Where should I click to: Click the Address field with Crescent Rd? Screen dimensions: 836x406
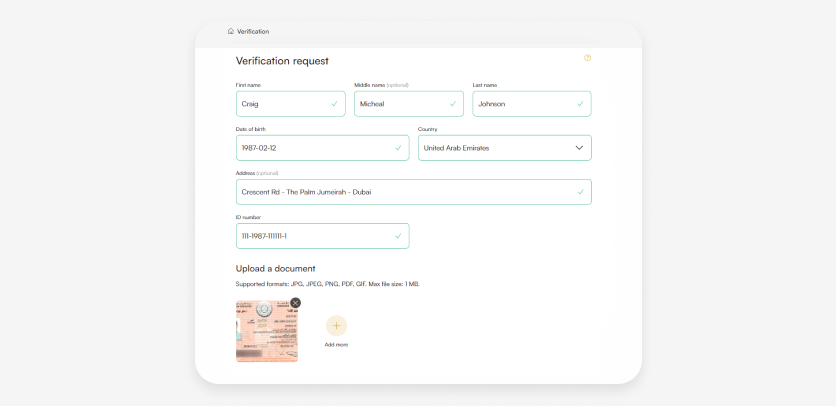coord(400,192)
